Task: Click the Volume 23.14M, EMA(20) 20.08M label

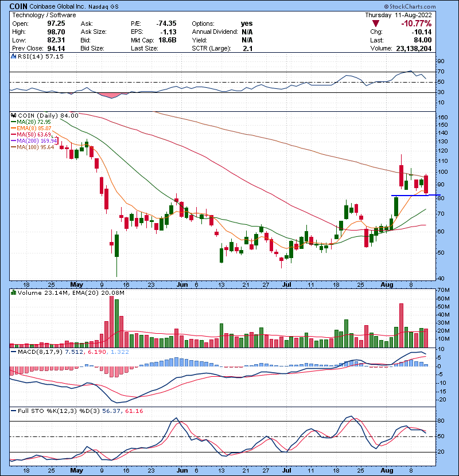Action: pos(71,293)
